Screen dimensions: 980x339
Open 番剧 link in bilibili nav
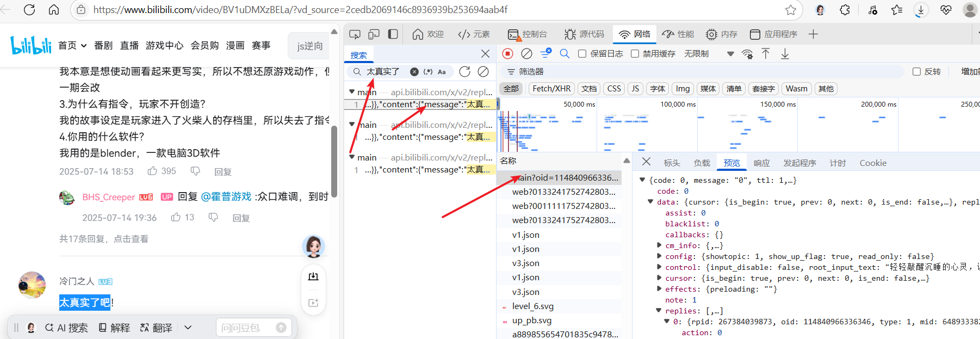pyautogui.click(x=103, y=46)
